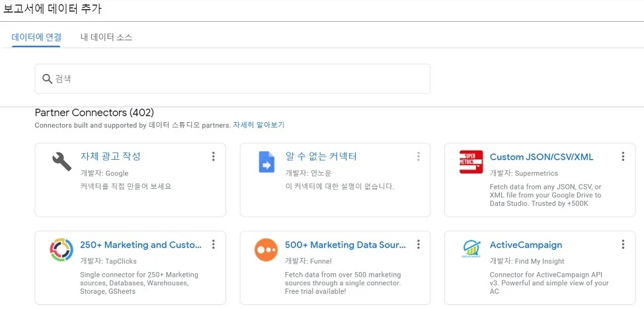Open the more options menu for Custom JSON/CSV/XML
The width and height of the screenshot is (644, 309).
[623, 156]
